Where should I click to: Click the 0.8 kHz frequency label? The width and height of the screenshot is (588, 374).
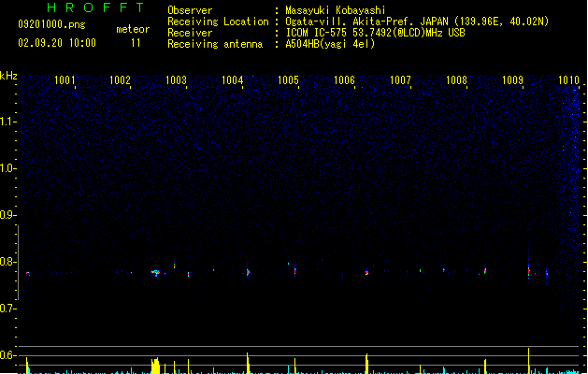[x=7, y=262]
